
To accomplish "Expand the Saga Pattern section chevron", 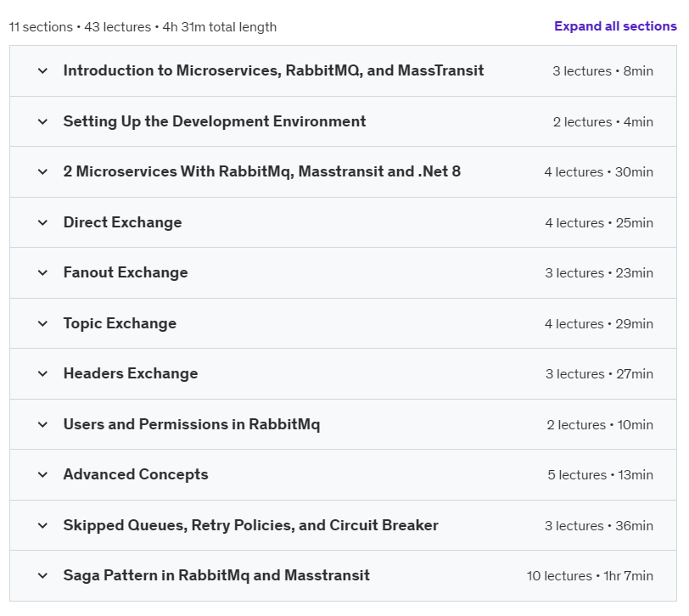I will (42, 576).
